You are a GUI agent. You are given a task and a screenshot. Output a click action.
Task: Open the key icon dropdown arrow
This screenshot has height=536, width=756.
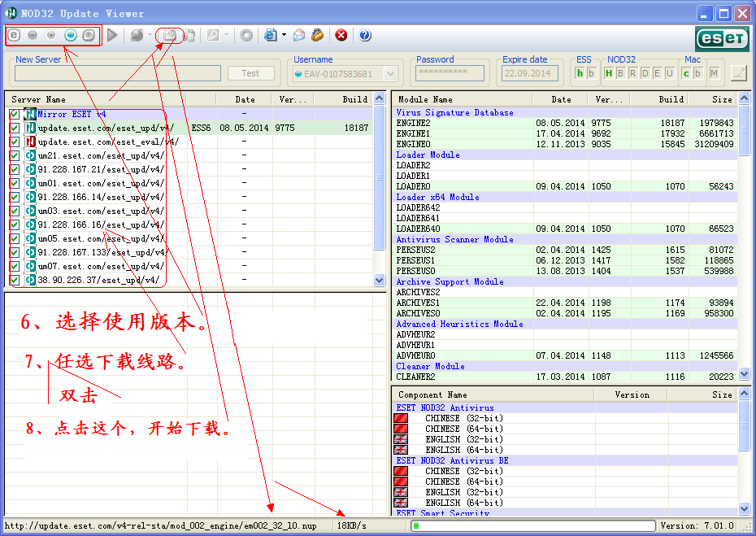[226, 35]
